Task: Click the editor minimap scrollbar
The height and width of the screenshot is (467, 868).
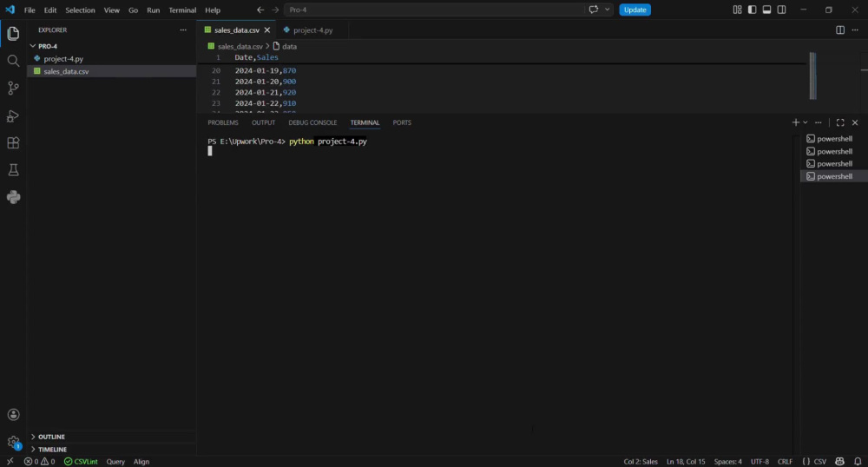Action: point(812,76)
